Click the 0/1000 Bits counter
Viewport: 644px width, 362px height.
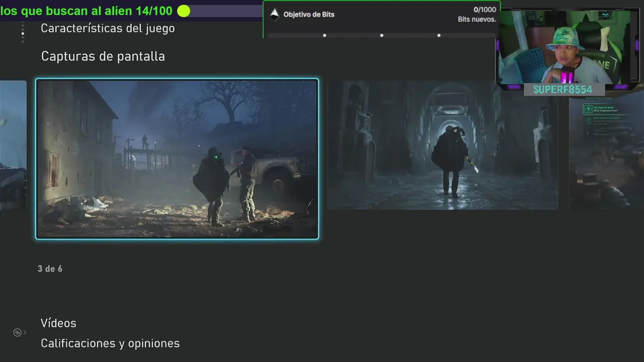click(x=485, y=10)
